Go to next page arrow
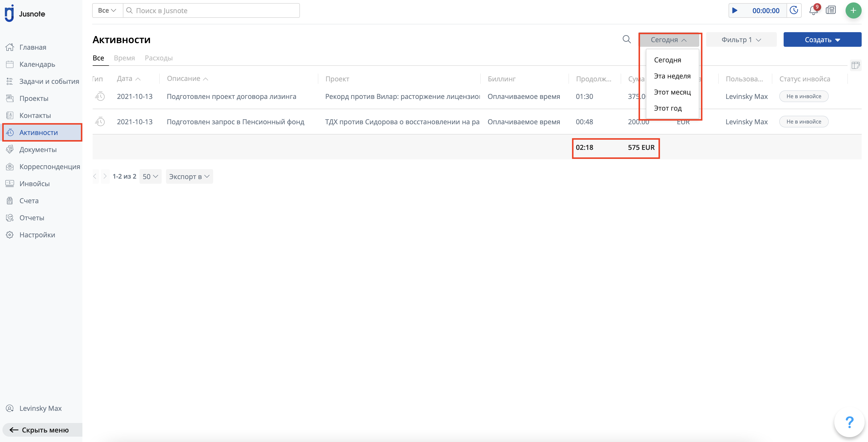 click(x=105, y=176)
